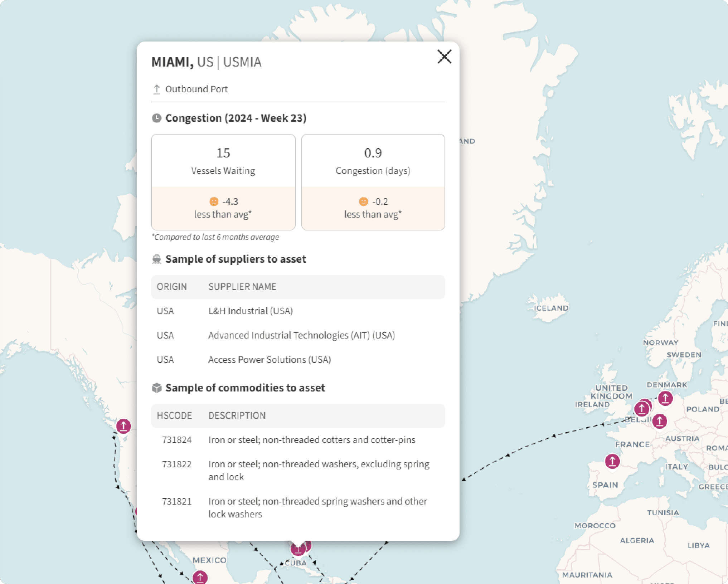Click the outbound port marker near Vancouver
This screenshot has height=584, width=728.
[x=123, y=426]
